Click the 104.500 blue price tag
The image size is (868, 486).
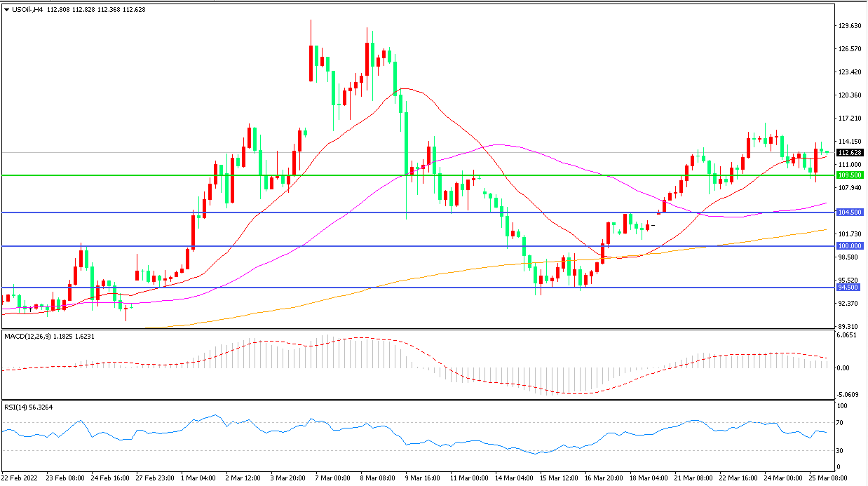point(850,212)
